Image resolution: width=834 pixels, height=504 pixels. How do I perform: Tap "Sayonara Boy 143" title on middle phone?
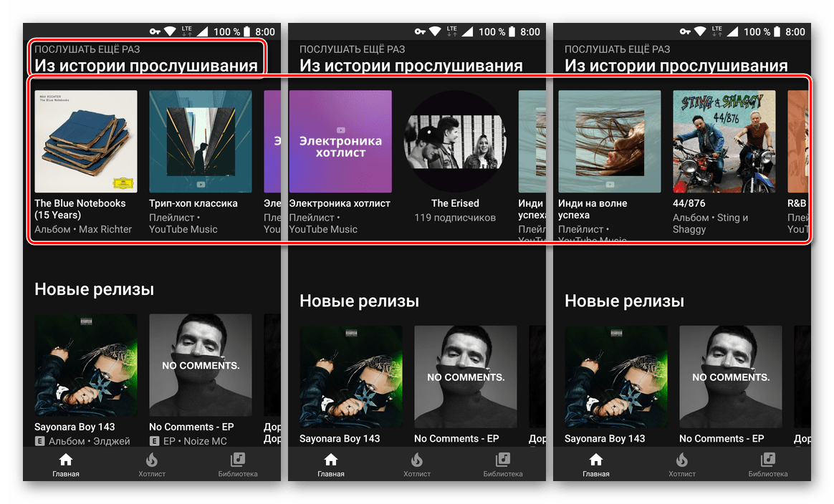click(340, 439)
